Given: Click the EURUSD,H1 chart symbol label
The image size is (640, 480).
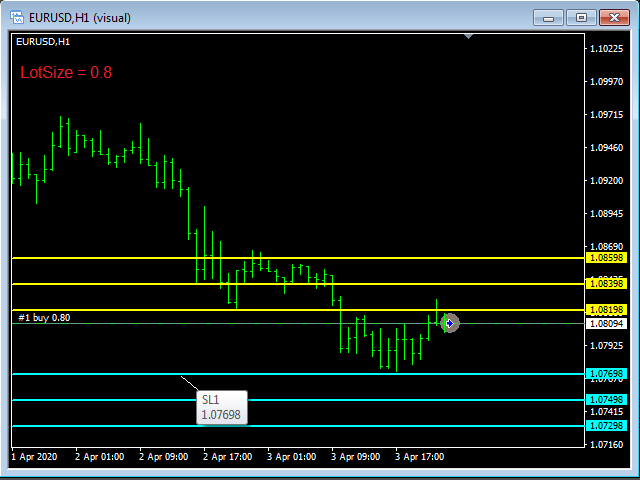Looking at the screenshot, I should (x=43, y=42).
